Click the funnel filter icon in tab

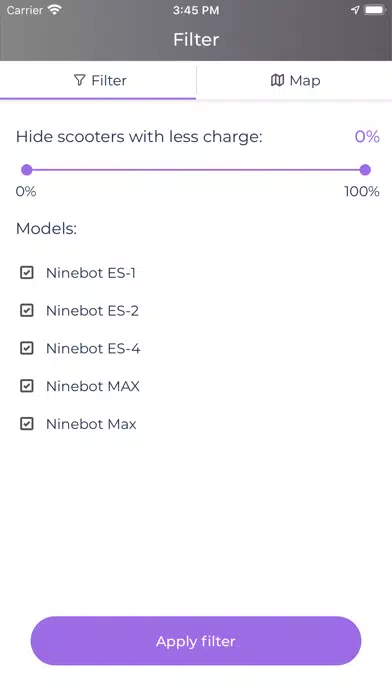point(79,80)
